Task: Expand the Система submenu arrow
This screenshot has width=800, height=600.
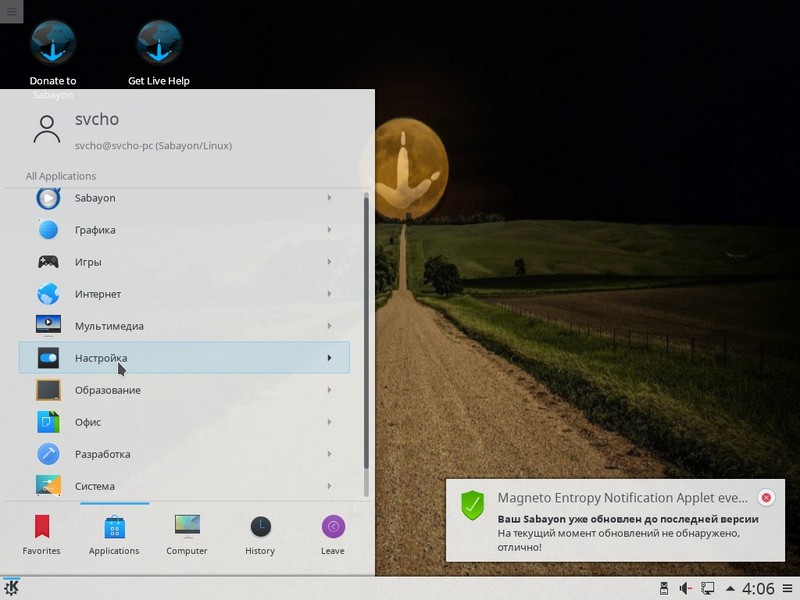Action: click(x=330, y=486)
